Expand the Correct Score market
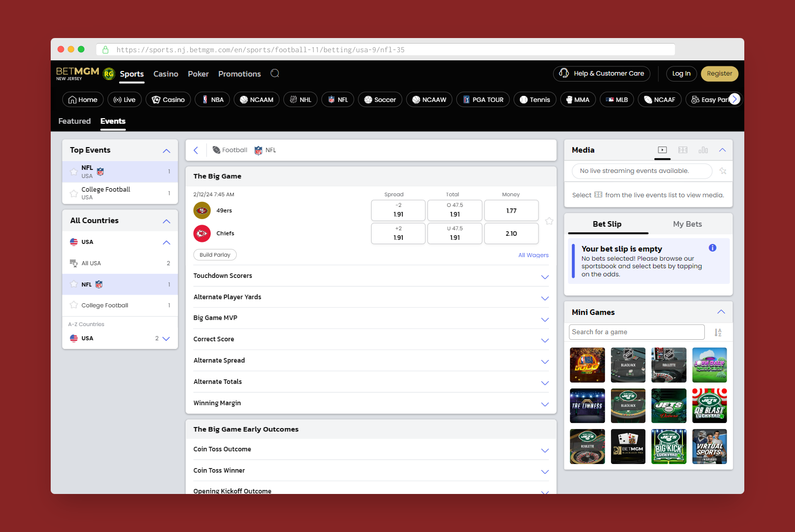This screenshot has width=795, height=532. 371,339
